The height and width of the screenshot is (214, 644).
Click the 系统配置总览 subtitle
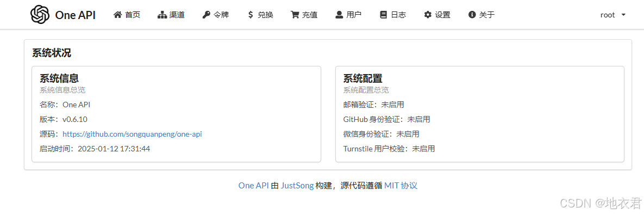click(366, 90)
